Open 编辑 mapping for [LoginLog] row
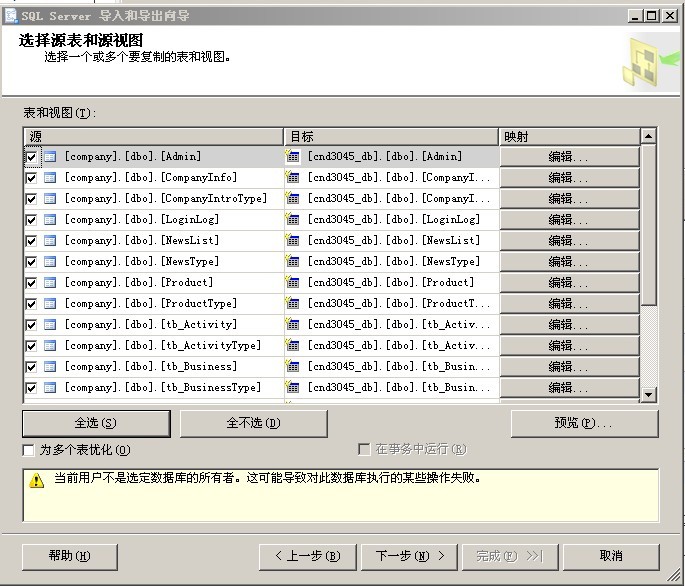This screenshot has height=586, width=685. pos(570,219)
